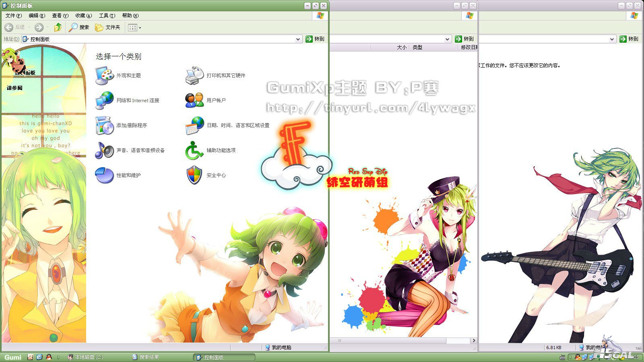Click the Up folder toolbar icon
Image resolution: width=644 pixels, height=362 pixels.
(58, 27)
